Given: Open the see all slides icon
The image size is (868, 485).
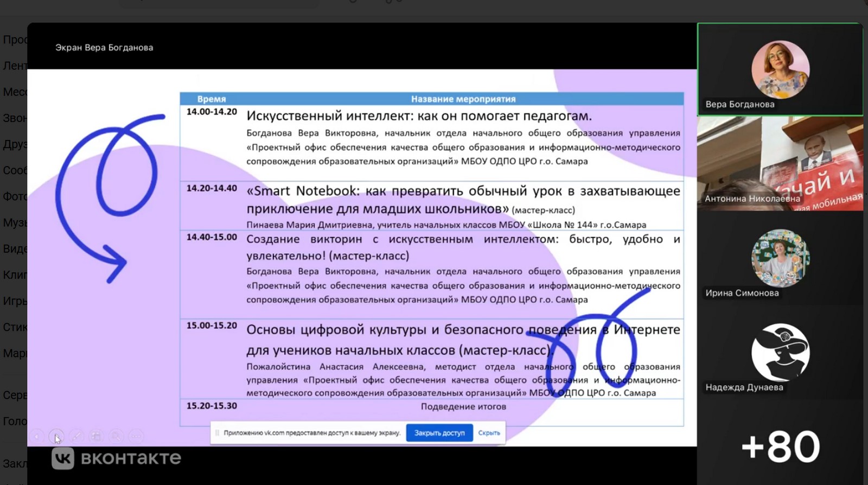Looking at the screenshot, I should pyautogui.click(x=96, y=436).
